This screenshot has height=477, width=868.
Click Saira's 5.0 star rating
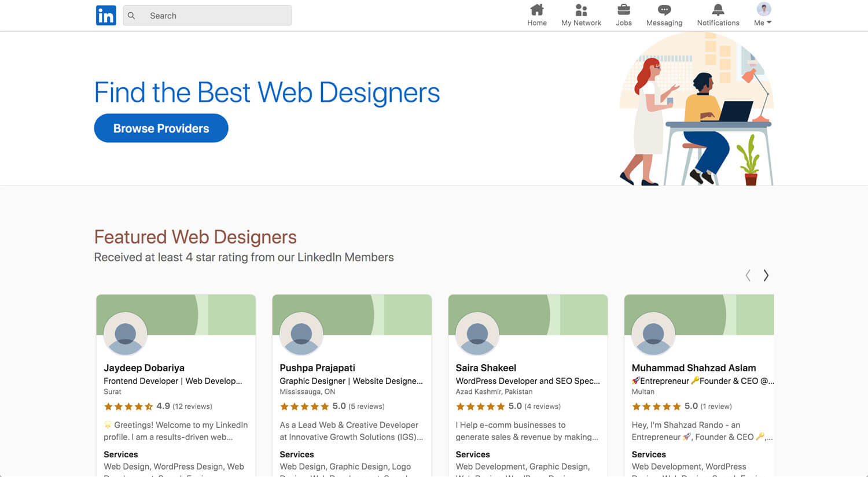tap(488, 406)
